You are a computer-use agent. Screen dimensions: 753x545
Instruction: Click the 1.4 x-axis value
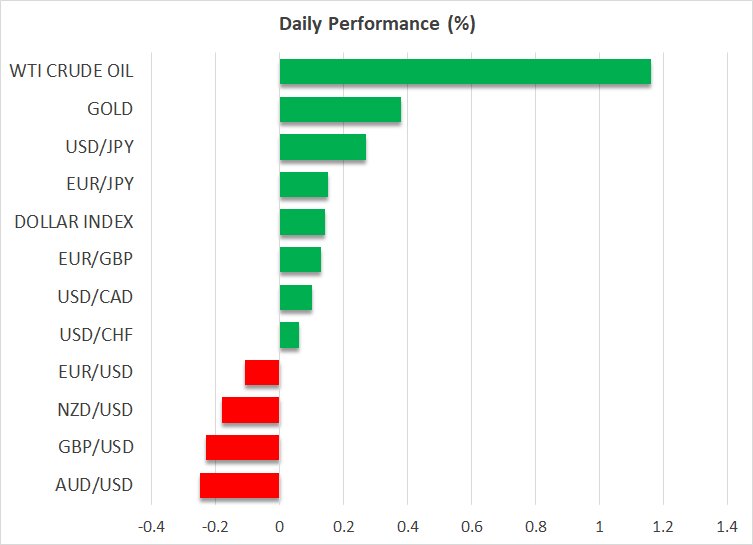(727, 527)
